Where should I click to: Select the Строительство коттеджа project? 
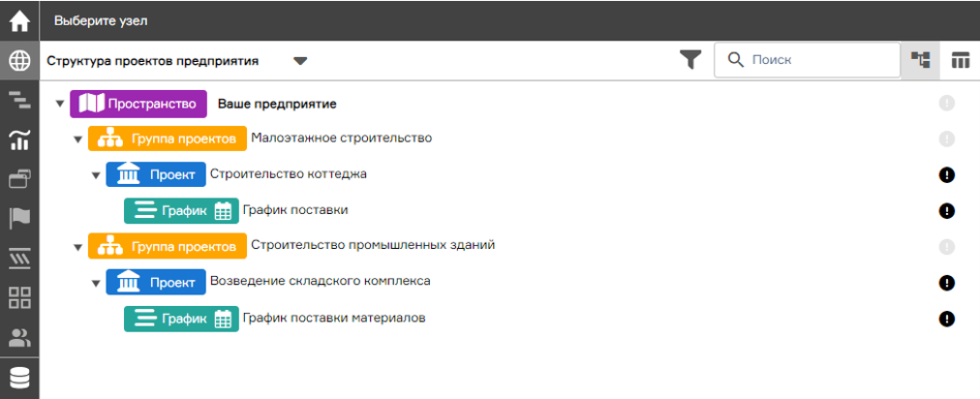pyautogui.click(x=288, y=174)
